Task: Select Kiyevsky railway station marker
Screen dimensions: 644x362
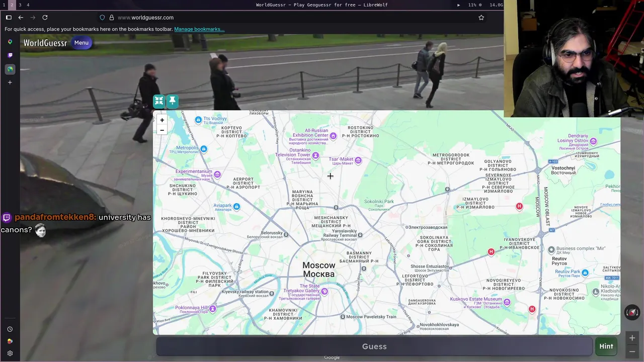Action: (272, 293)
